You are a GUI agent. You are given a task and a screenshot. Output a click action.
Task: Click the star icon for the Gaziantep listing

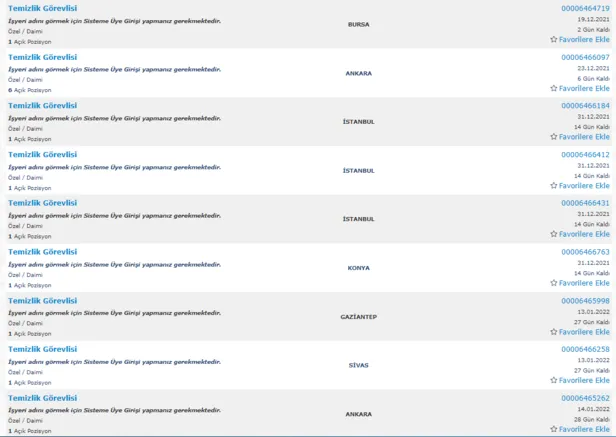[554, 332]
